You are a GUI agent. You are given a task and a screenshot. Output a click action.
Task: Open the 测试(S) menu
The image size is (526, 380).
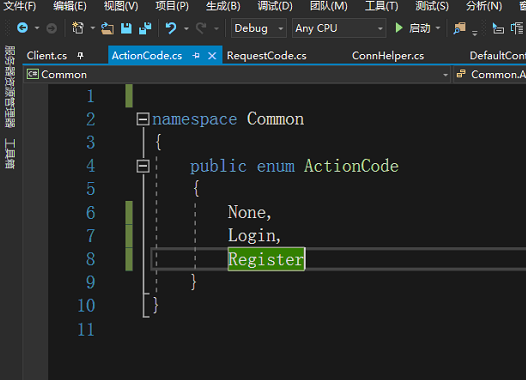coord(432,6)
